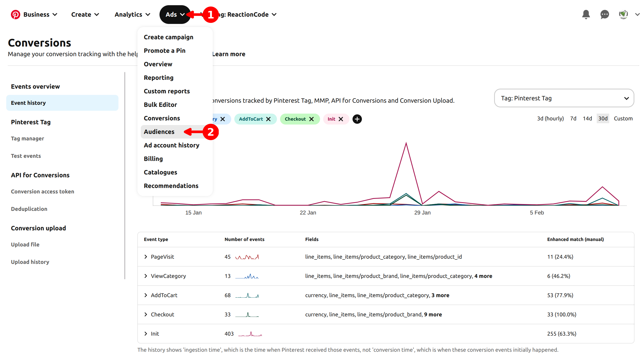Expand the Checkout event row
644x359 pixels.
[x=146, y=314]
